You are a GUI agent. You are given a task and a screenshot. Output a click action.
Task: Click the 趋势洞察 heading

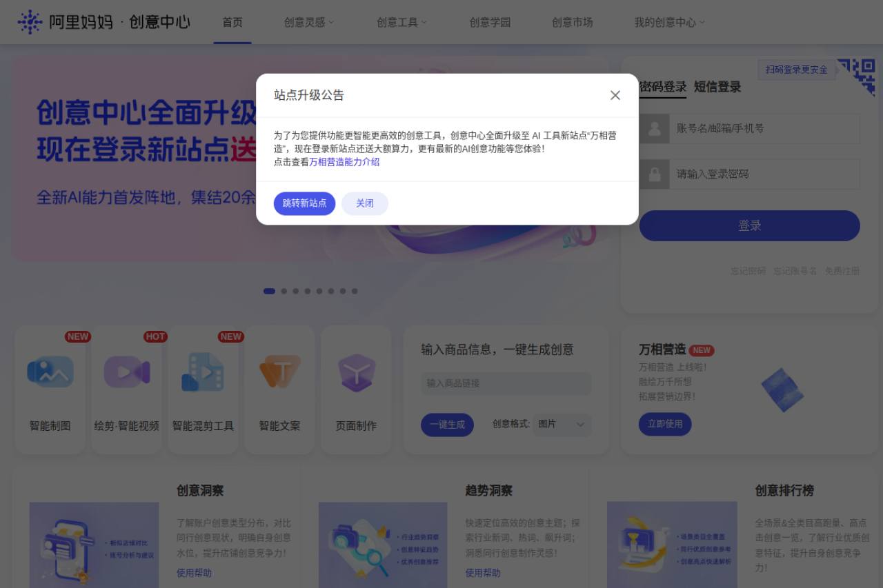pos(488,491)
